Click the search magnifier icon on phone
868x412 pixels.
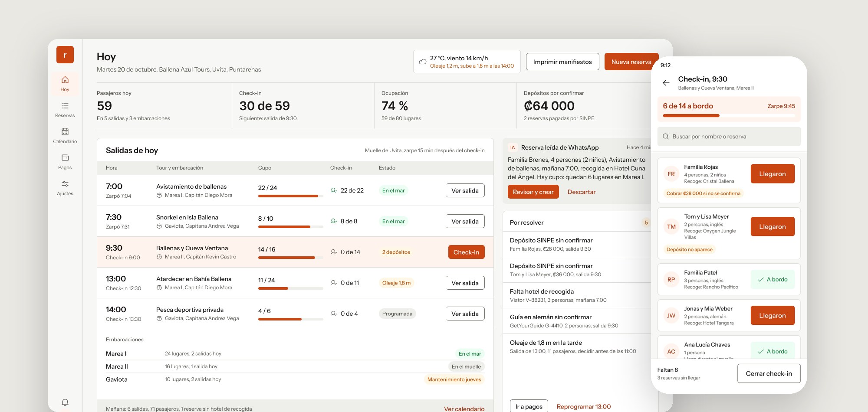tap(666, 137)
